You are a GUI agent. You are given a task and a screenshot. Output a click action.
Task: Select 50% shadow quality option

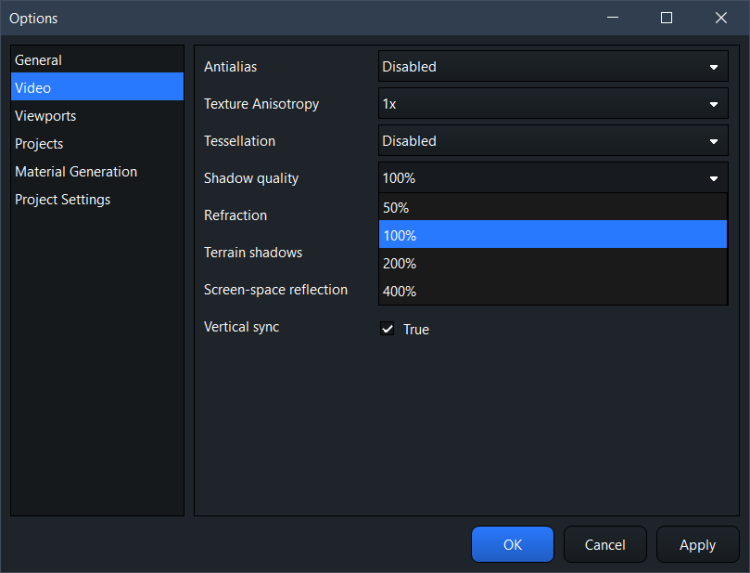(552, 208)
